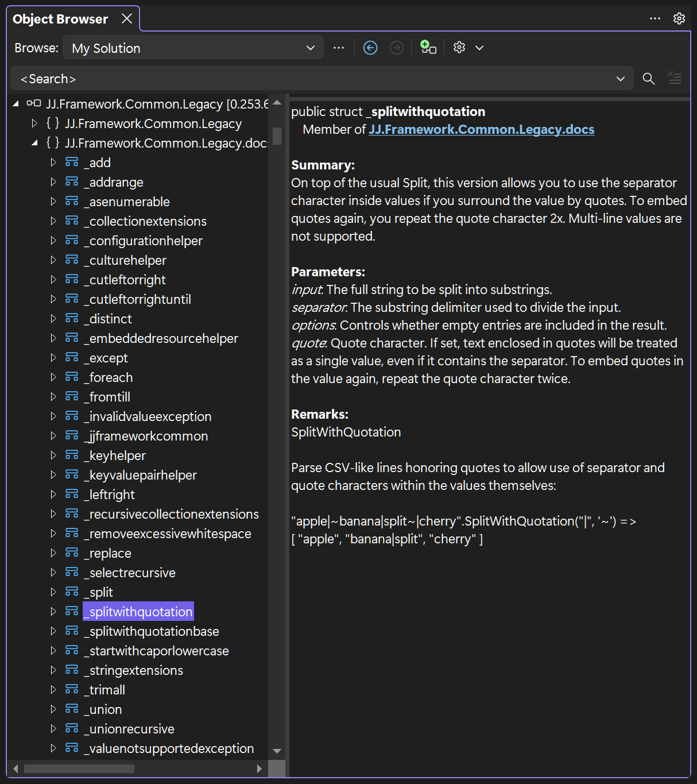697x784 pixels.
Task: Open the JJ.Framework.Common.Legacy.docs link
Action: [x=482, y=129]
